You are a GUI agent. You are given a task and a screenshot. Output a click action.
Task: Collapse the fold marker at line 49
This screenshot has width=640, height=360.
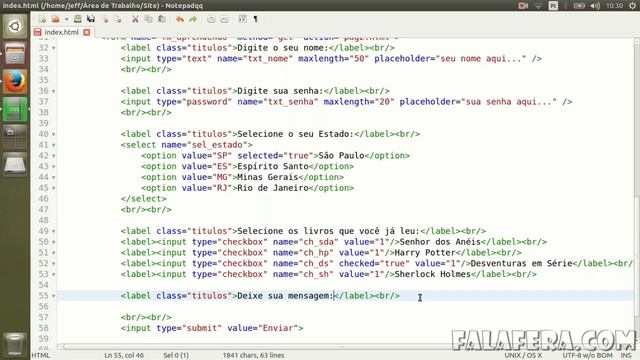pos(53,231)
